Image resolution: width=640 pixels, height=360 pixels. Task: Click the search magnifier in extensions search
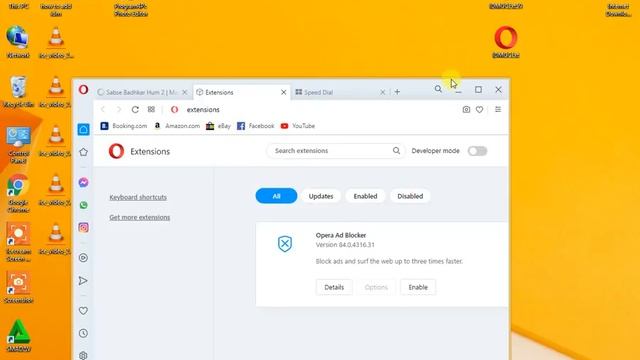tap(396, 151)
